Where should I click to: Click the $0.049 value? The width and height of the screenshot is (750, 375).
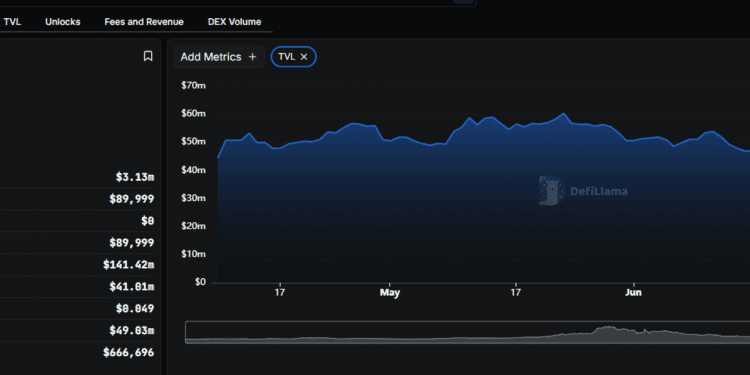[135, 309]
